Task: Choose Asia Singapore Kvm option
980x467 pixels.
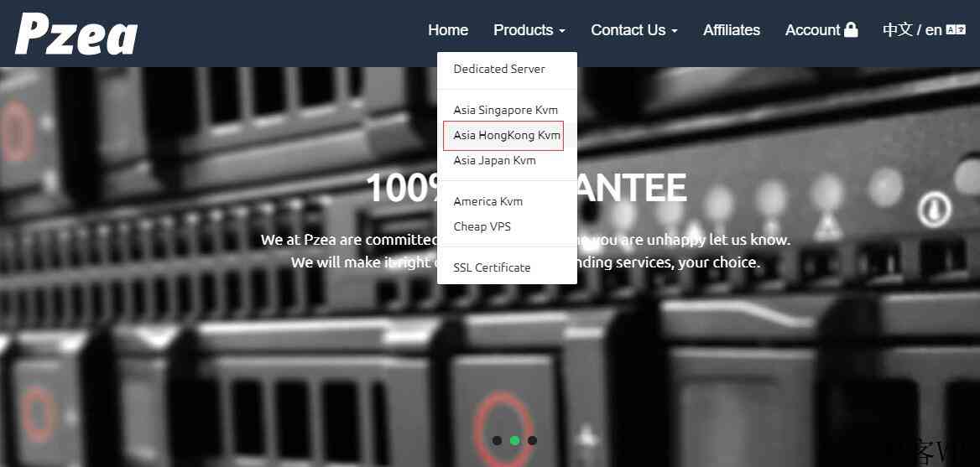Action: 505,110
